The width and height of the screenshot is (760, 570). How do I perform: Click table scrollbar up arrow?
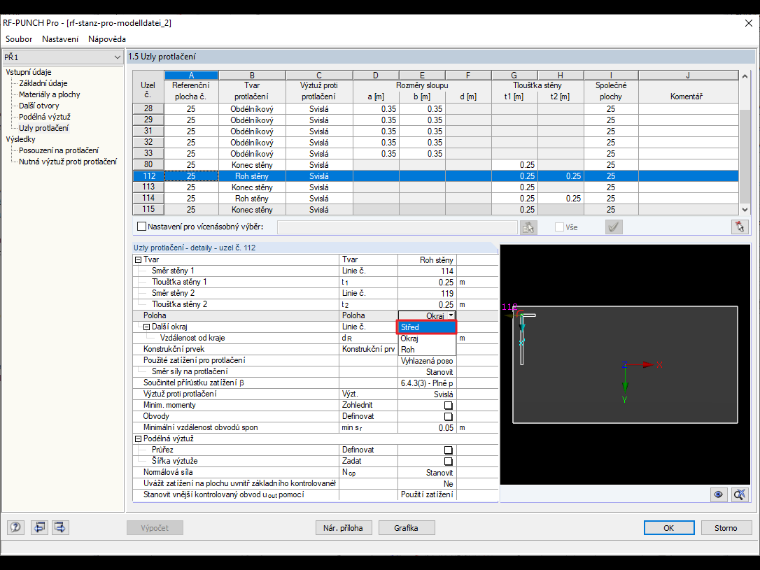(745, 77)
